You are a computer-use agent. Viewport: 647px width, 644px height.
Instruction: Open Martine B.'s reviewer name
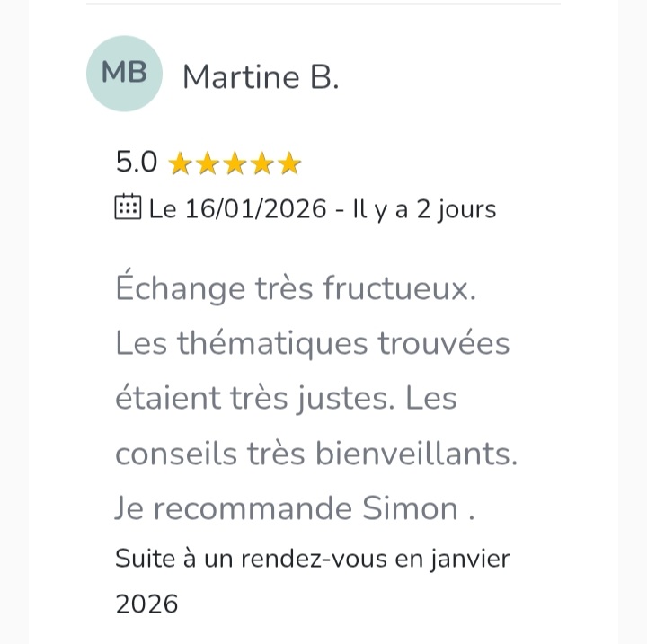click(261, 77)
